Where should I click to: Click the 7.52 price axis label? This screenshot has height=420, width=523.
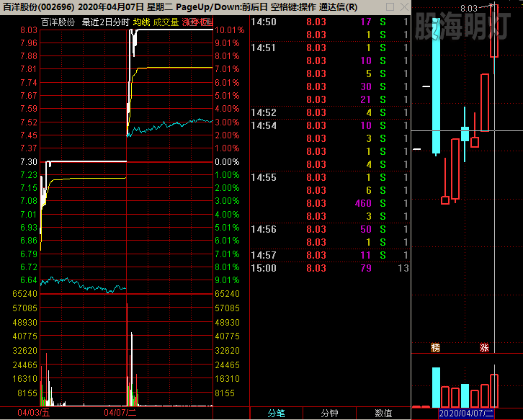tap(29, 122)
